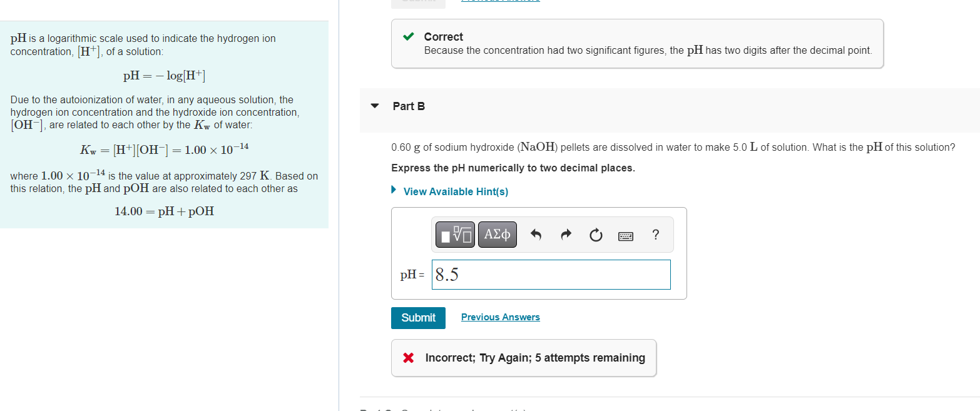Click the Submit button partially visible at top
Screen dimensions: 980x411
pos(418,3)
